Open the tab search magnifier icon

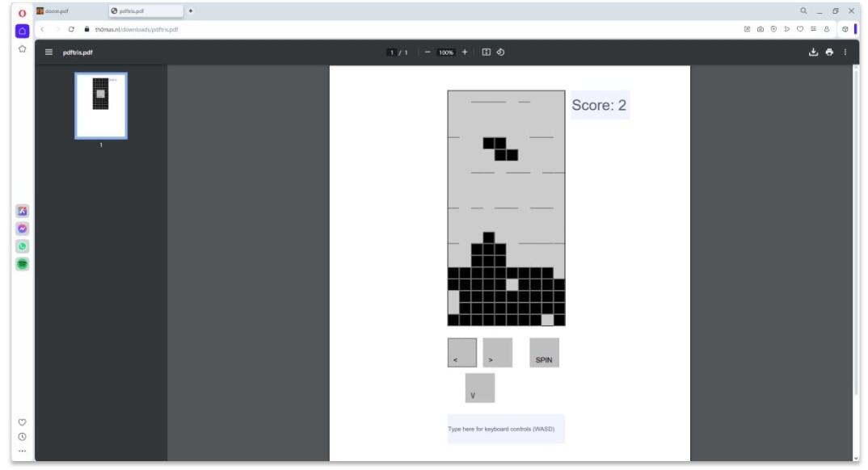coord(803,11)
